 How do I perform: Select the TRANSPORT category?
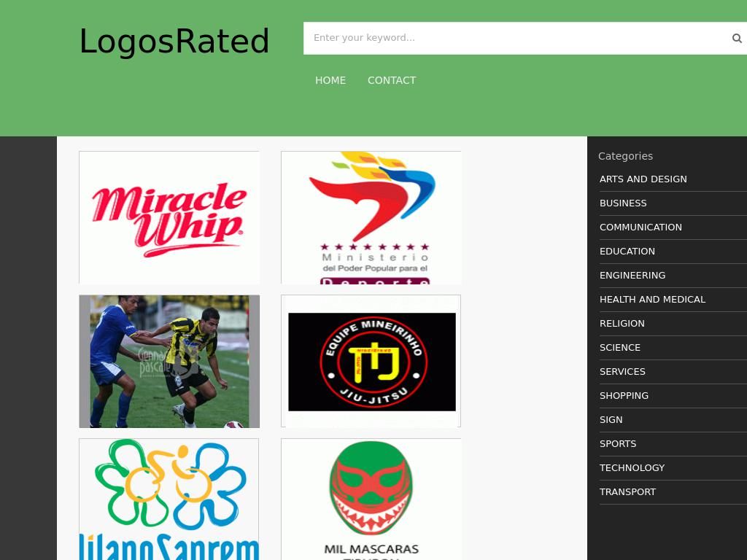tap(627, 492)
